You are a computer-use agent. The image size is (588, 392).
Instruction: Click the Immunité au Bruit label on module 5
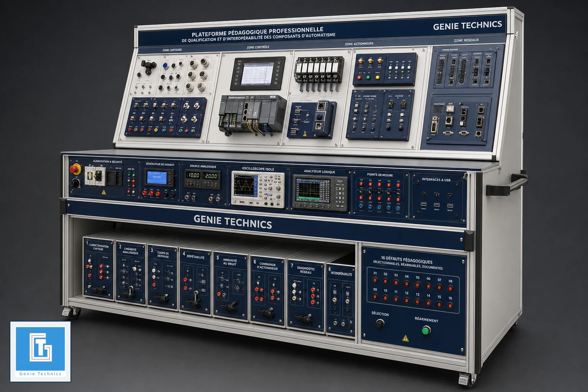[x=230, y=262]
